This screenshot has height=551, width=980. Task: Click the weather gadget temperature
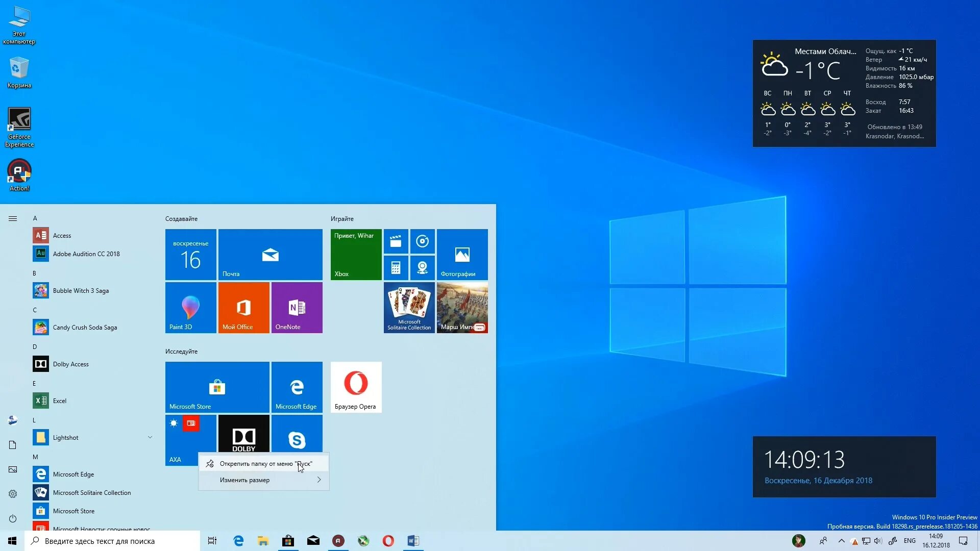point(818,71)
